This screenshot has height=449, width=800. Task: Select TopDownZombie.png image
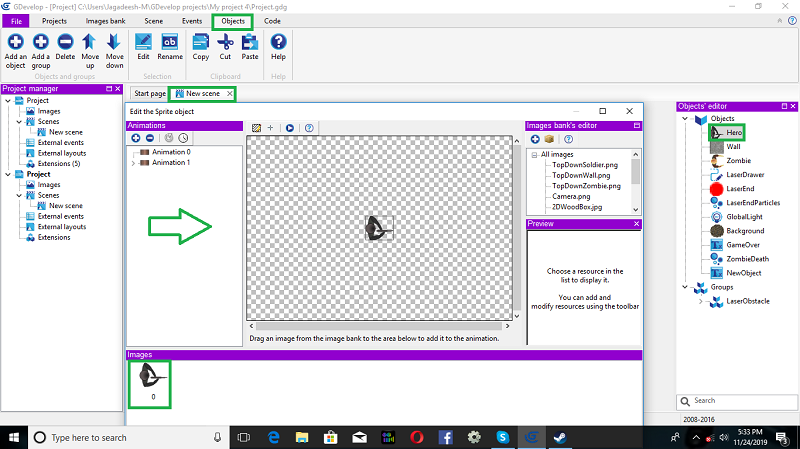tap(586, 186)
